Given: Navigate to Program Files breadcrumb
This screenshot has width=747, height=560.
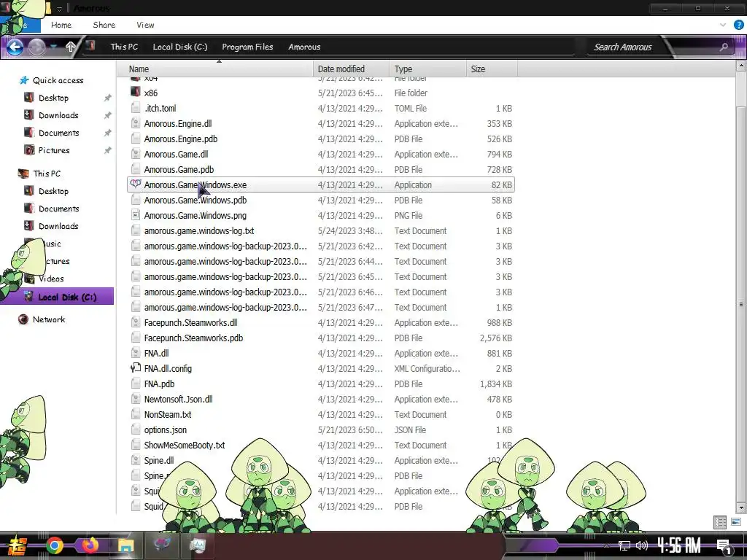Looking at the screenshot, I should click(247, 47).
